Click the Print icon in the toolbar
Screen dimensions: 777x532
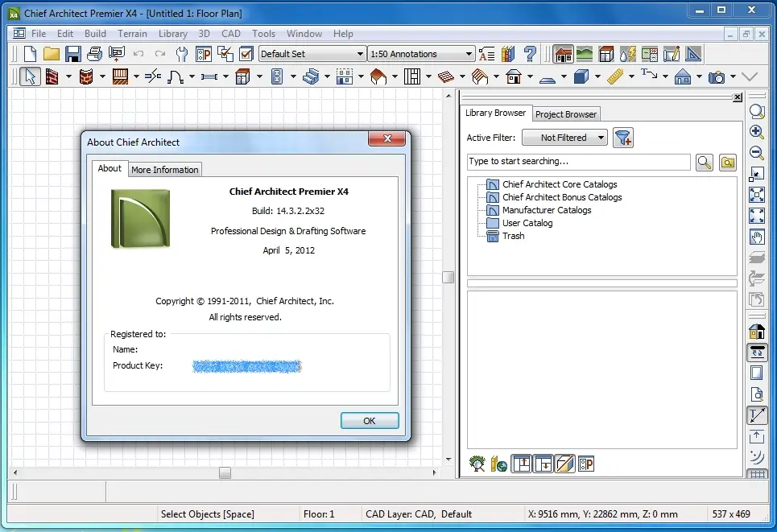click(95, 53)
